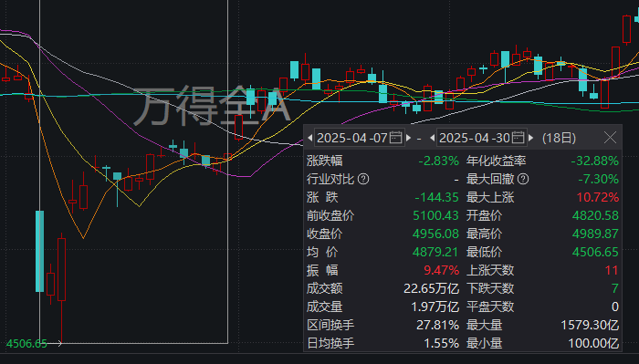Click the 最高价 value 4989.87
The image size is (639, 364).
595,234
